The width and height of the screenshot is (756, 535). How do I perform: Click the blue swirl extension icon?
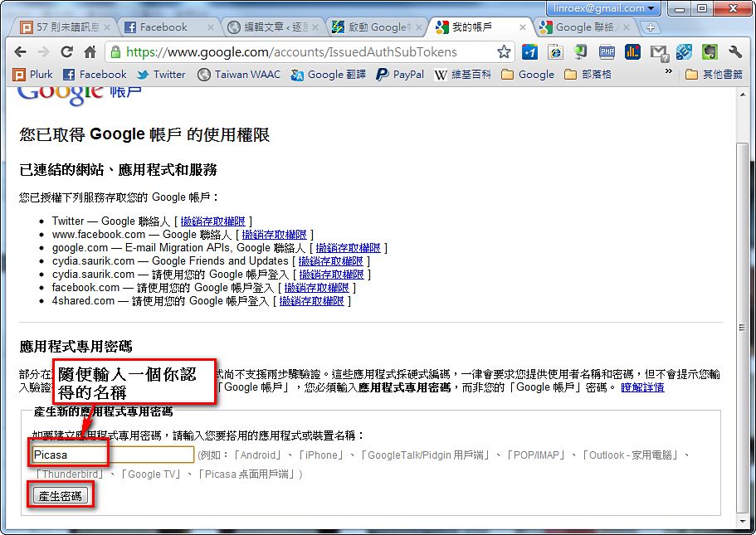(684, 52)
